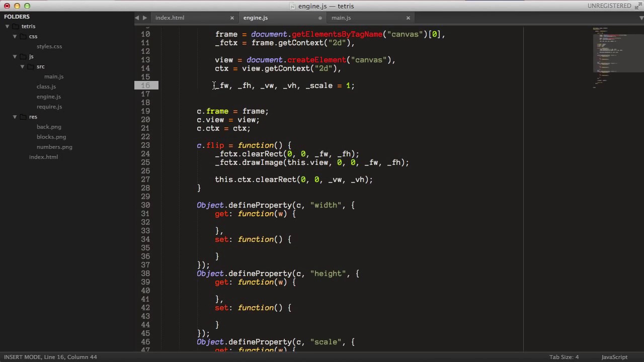Zoom window with green button
Viewport: 644px width, 362px height.
point(27,6)
